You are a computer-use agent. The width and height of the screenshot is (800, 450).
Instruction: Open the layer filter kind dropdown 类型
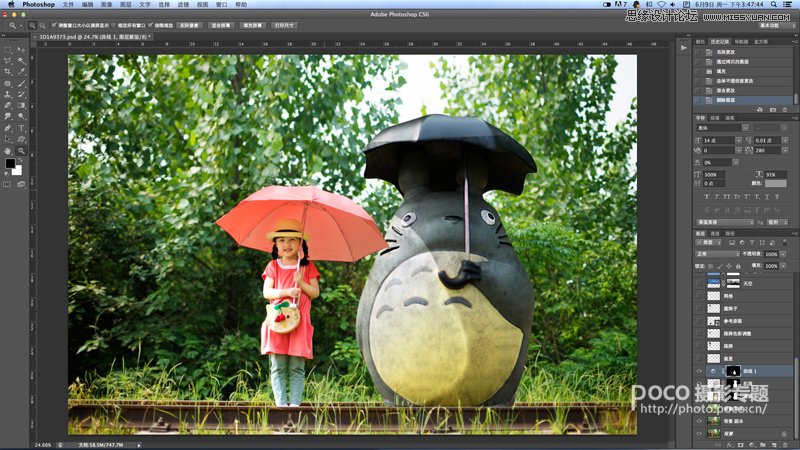[709, 242]
